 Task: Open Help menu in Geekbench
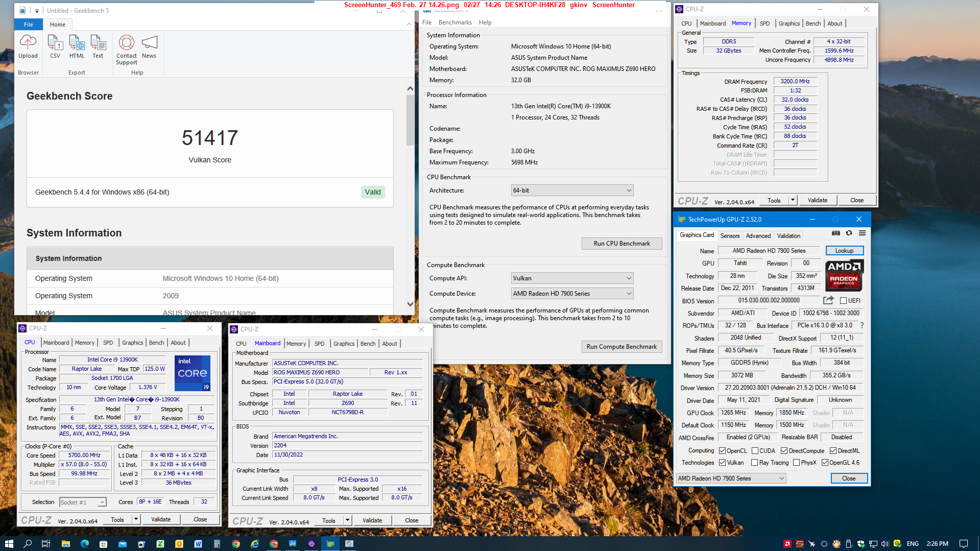[x=485, y=22]
